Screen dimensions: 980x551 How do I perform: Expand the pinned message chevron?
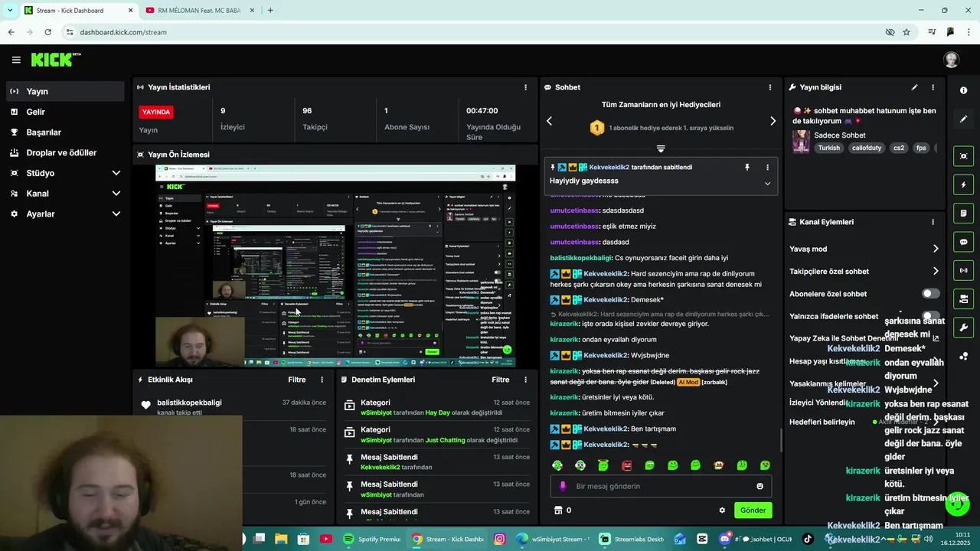767,184
